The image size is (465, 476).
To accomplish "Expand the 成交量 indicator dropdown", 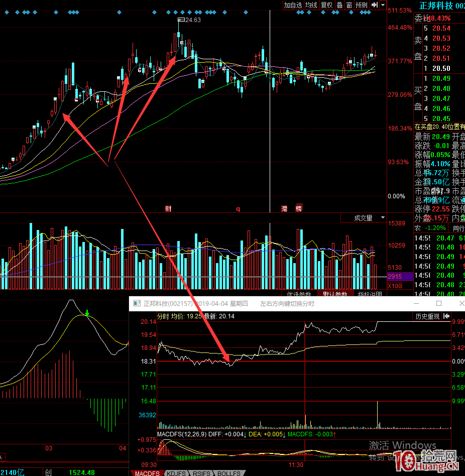I will (x=383, y=217).
